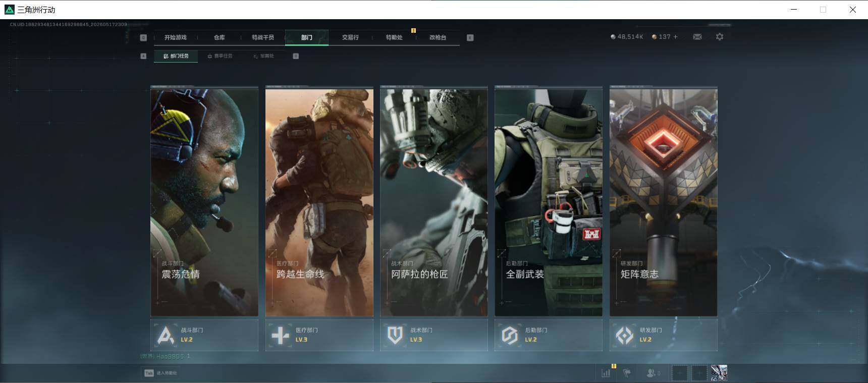868x383 pixels.
Task: Open the statistics bar-chart icon
Action: [606, 373]
